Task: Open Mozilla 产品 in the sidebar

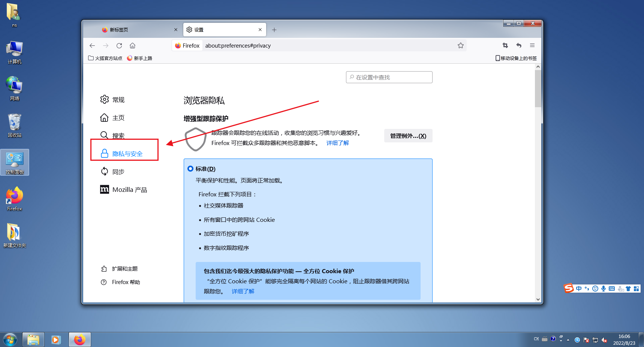Action: tap(124, 190)
